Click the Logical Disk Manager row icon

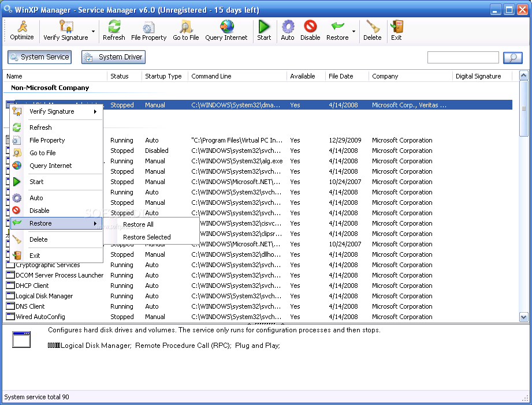pos(10,295)
